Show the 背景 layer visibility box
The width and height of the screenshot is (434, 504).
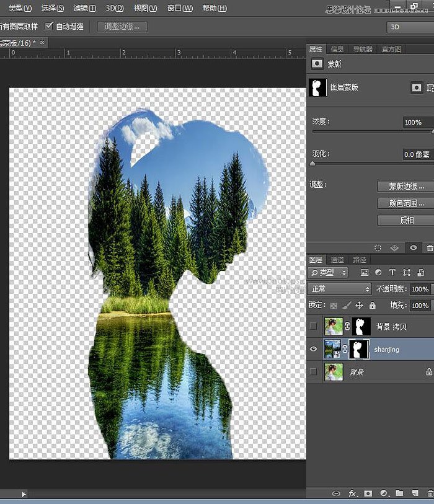[x=313, y=372]
